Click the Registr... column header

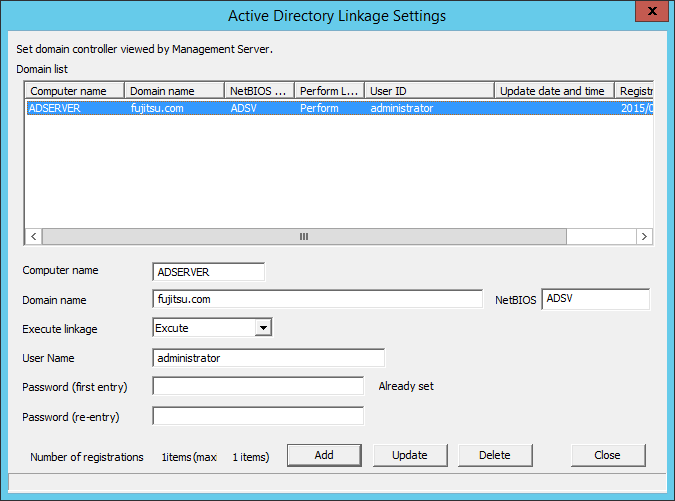click(x=634, y=91)
